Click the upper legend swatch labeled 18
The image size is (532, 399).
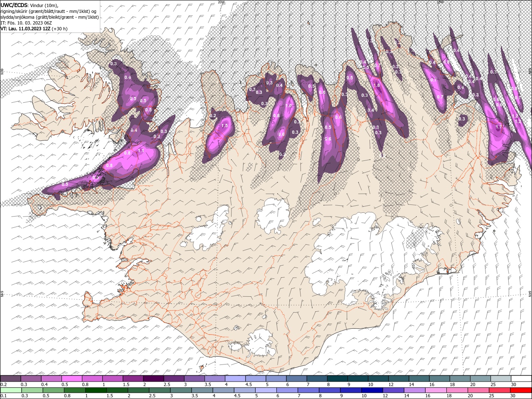[459, 379]
